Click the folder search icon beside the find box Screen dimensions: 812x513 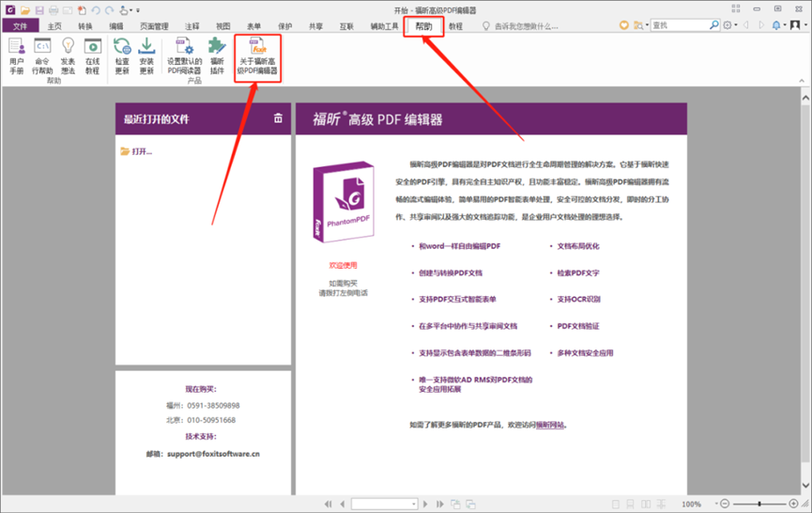click(x=639, y=24)
